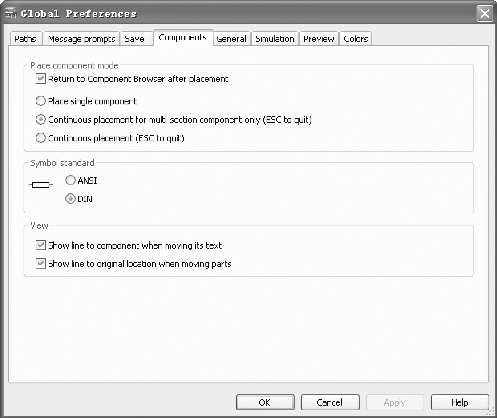The height and width of the screenshot is (418, 497).
Task: Go to the General tab
Action: (231, 39)
